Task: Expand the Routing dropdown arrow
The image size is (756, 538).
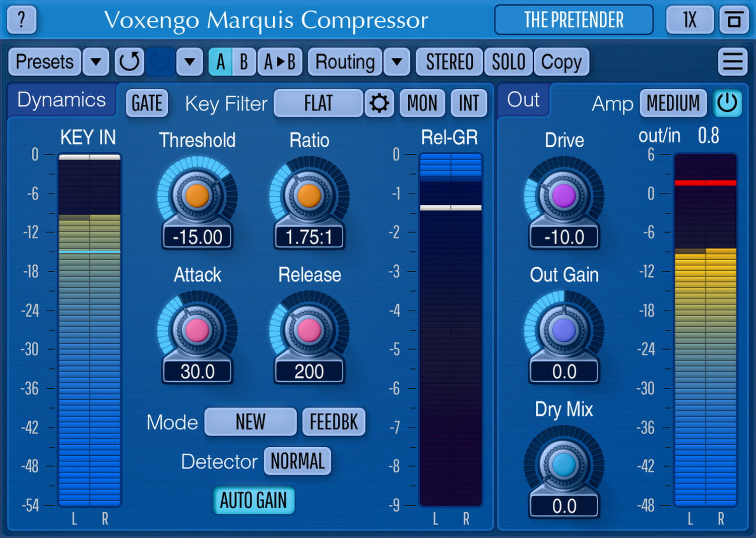Action: [x=397, y=62]
